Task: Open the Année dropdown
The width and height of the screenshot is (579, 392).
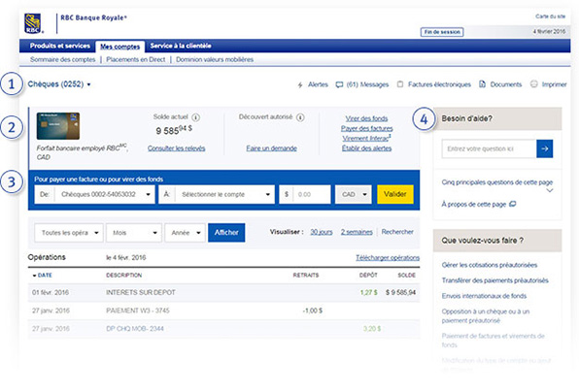Action: point(185,233)
